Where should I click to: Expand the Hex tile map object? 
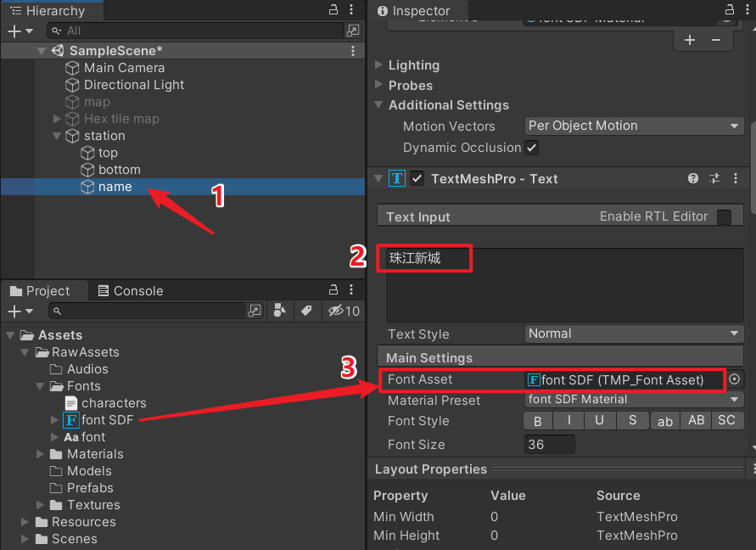[x=57, y=119]
